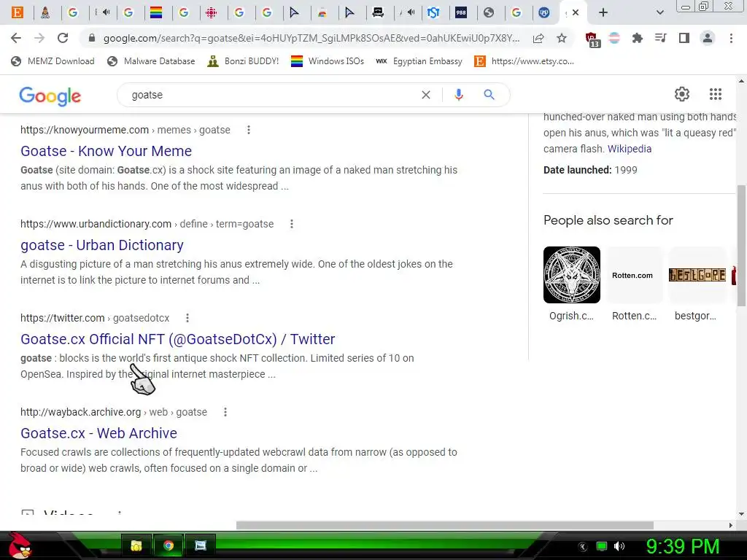Screen dimensions: 747x560
Task: Open the MEMZ Download bookmark
Action: pyautogui.click(x=53, y=61)
